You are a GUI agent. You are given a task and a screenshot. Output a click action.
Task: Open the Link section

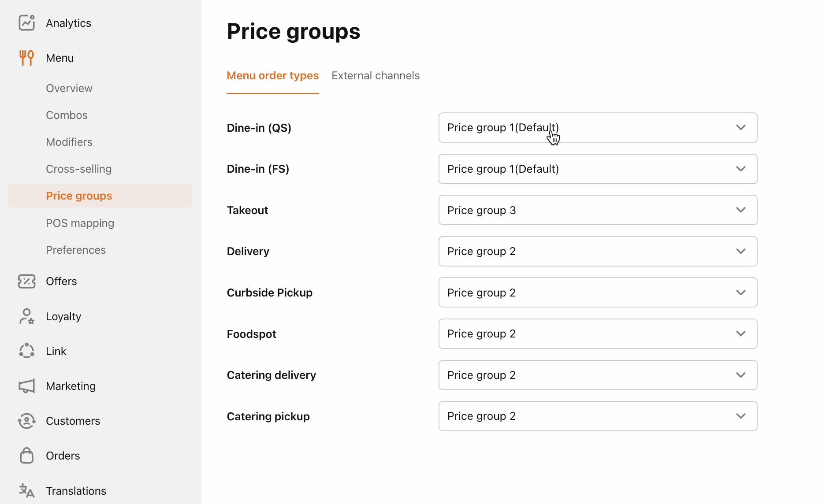click(x=56, y=351)
